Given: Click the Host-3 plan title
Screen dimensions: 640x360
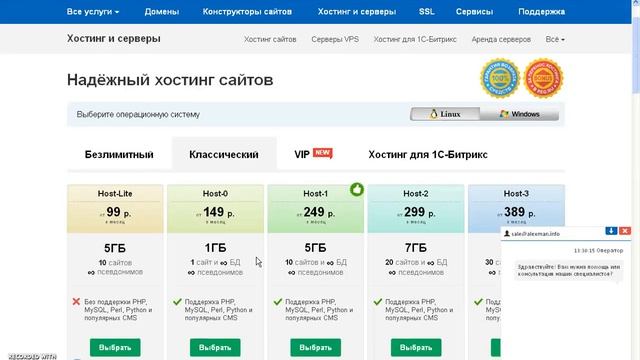Looking at the screenshot, I should click(x=516, y=193).
